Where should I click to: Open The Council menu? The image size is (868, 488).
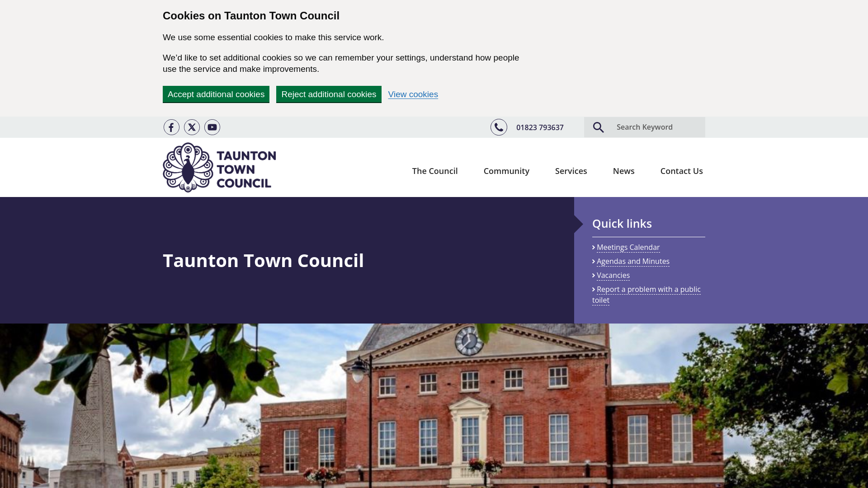(x=434, y=171)
